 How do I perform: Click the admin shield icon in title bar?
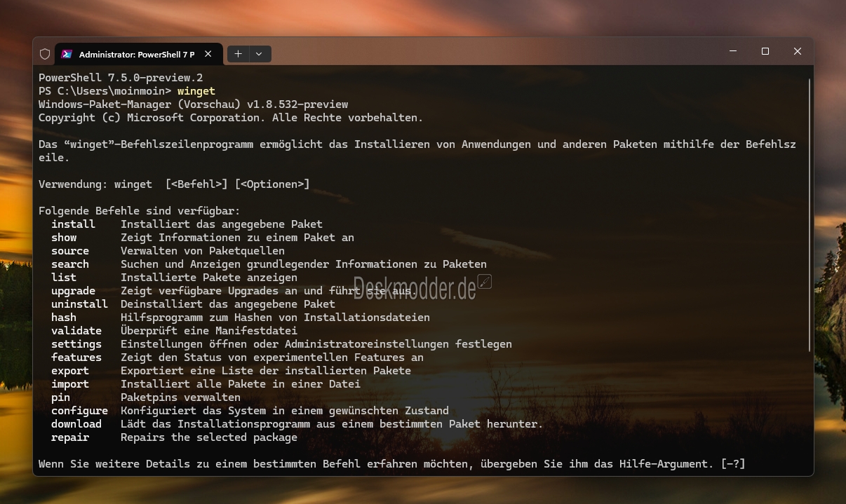pyautogui.click(x=45, y=54)
